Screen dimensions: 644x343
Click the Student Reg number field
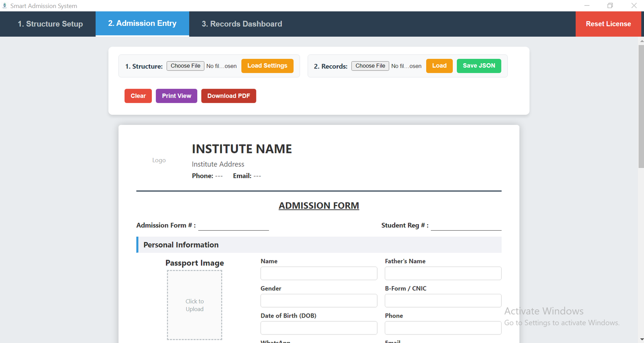466,225
